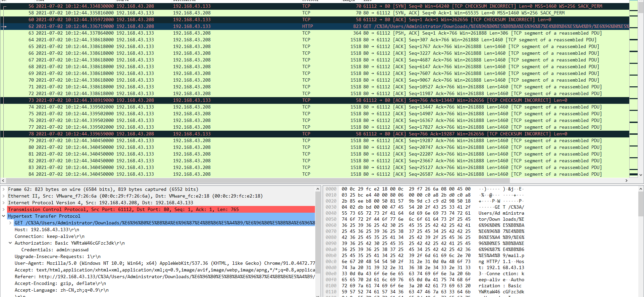Image resolution: width=644 pixels, height=297 pixels.
Task: Select packet 78 with Ack=19287
Action: [315, 134]
